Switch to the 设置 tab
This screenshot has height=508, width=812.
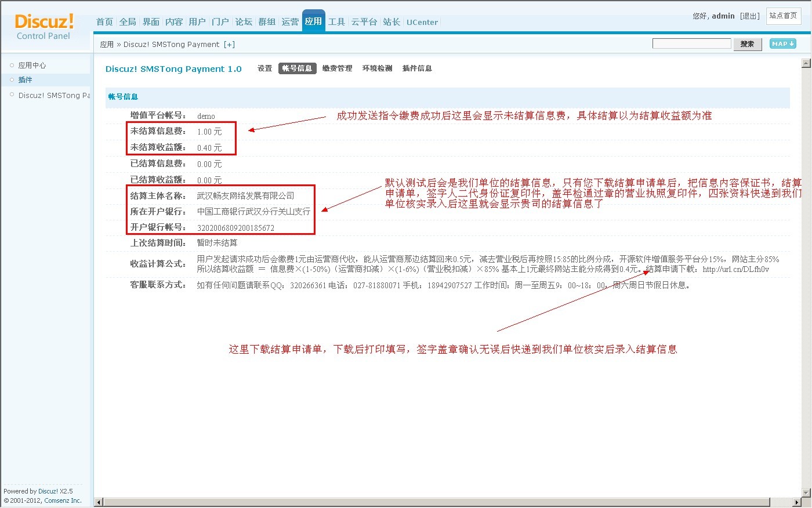(265, 68)
